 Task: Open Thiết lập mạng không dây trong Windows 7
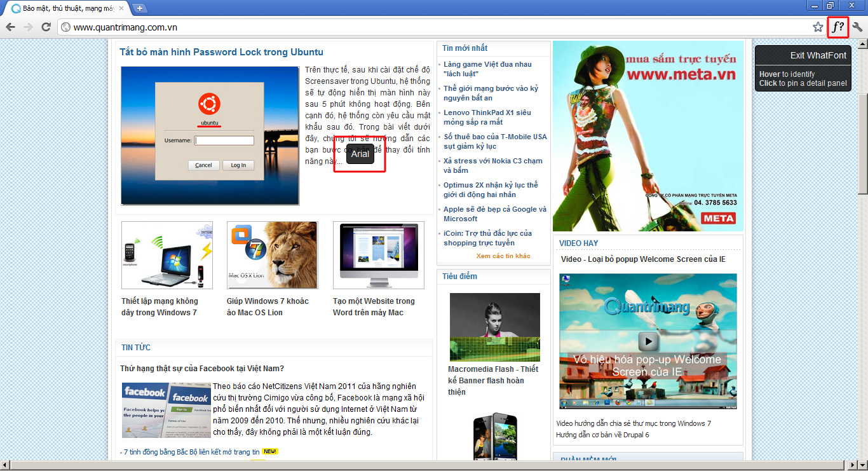159,306
